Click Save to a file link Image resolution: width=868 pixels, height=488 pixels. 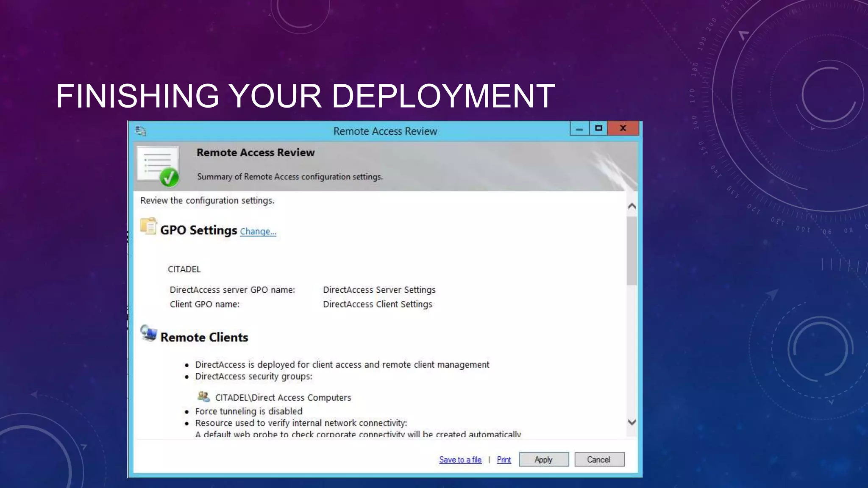point(460,460)
